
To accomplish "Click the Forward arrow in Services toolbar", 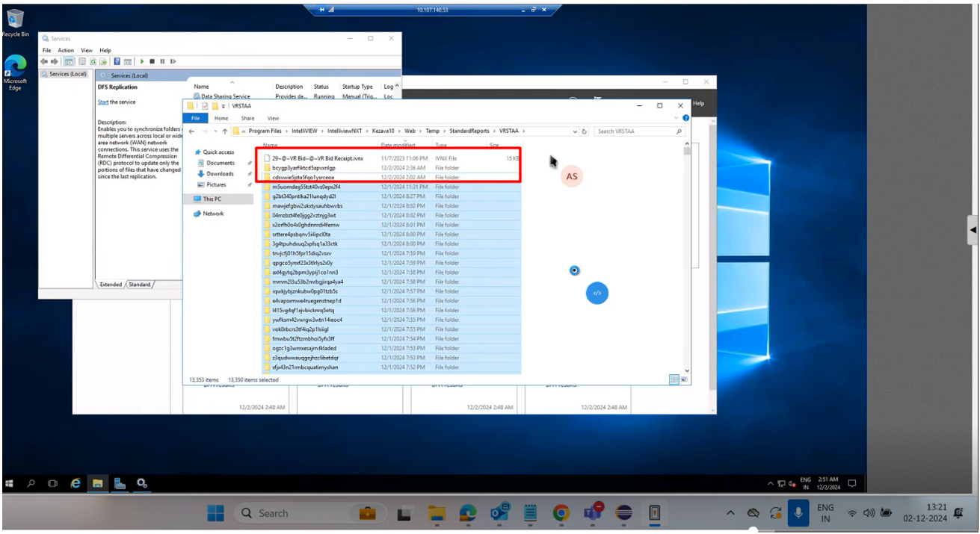I will click(55, 61).
